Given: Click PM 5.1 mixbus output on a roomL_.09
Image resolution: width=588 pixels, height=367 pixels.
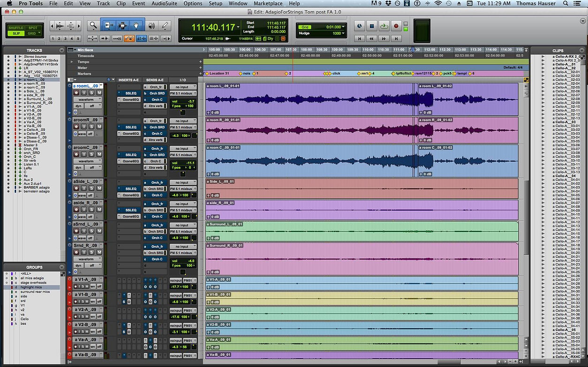Looking at the screenshot, I should coord(182,93).
